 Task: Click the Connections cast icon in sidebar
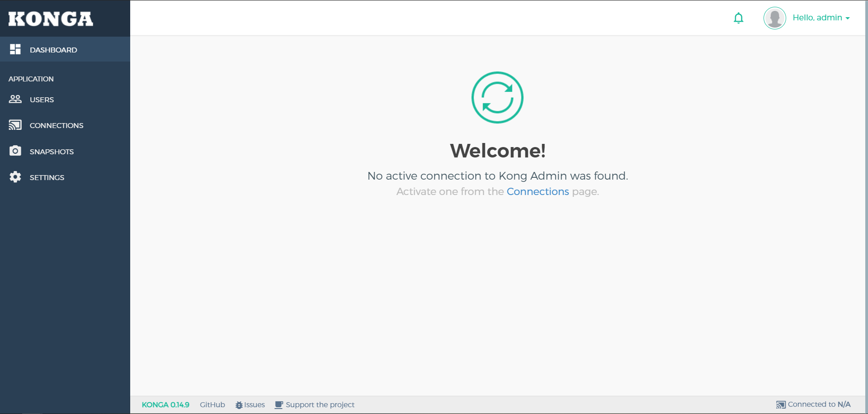point(15,125)
